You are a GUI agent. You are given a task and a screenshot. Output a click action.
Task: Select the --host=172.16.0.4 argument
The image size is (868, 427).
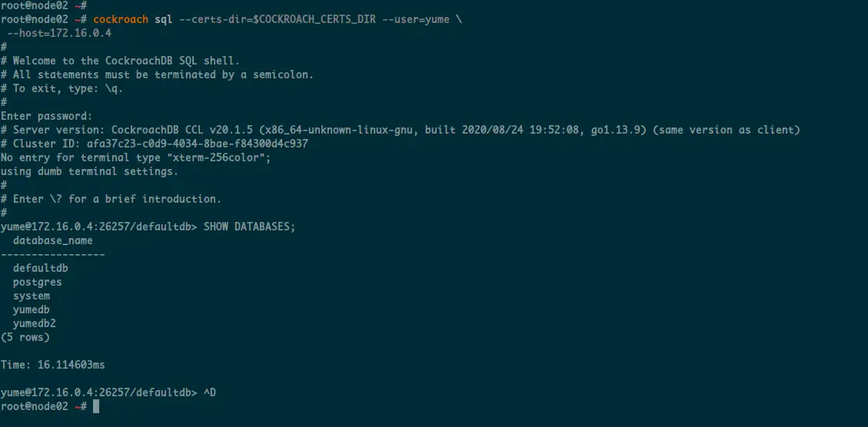[59, 33]
